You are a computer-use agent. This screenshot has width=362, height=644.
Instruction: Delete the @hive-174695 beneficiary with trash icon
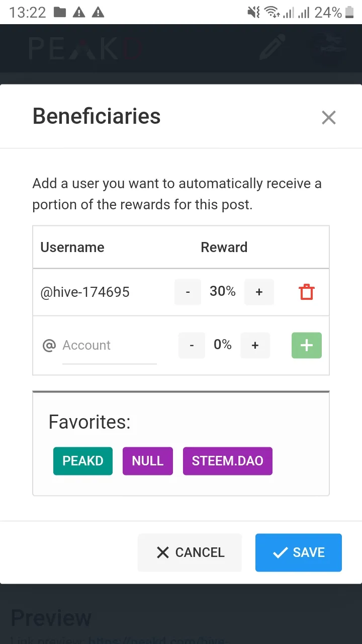click(x=306, y=292)
